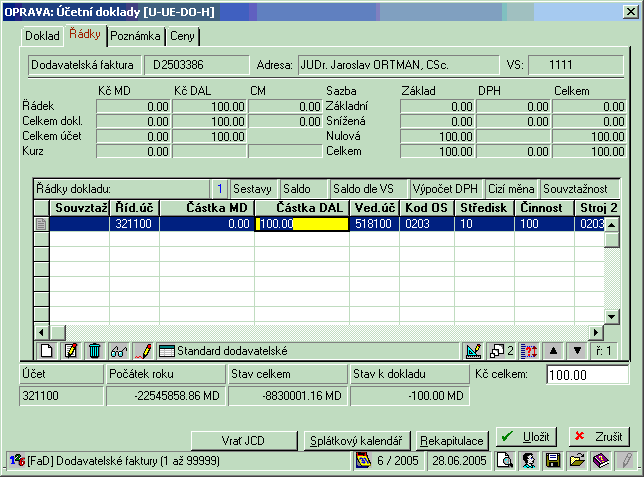Image resolution: width=644 pixels, height=477 pixels.
Task: Click the Částka MD cell 0.00
Action: coord(207,224)
